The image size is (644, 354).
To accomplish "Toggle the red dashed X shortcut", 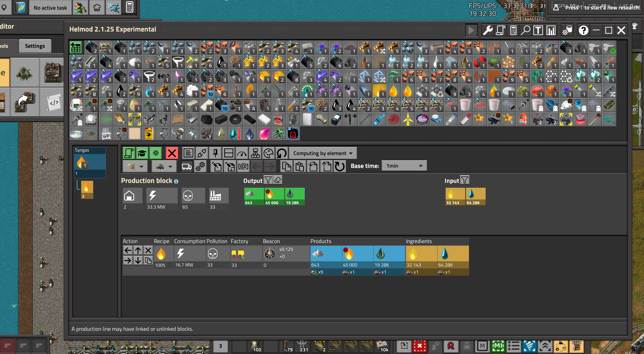I will pos(419,346).
